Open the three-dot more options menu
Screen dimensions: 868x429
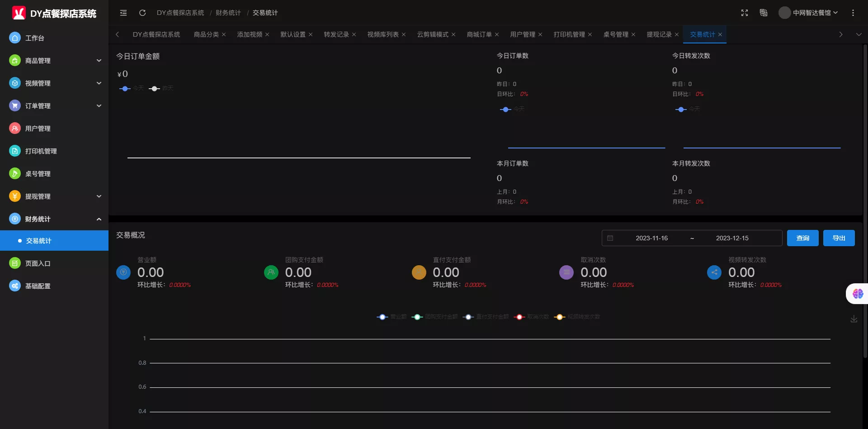coord(853,13)
